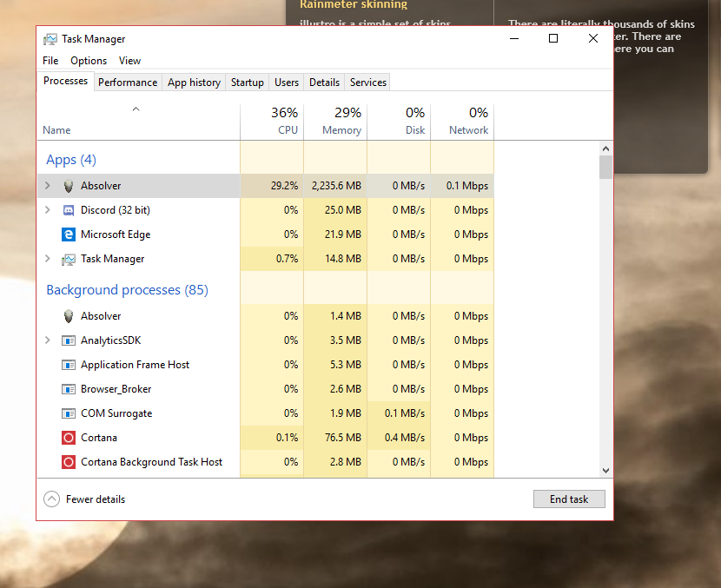Image resolution: width=721 pixels, height=588 pixels.
Task: Click the Absolver app icon in Apps
Action: coord(69,186)
